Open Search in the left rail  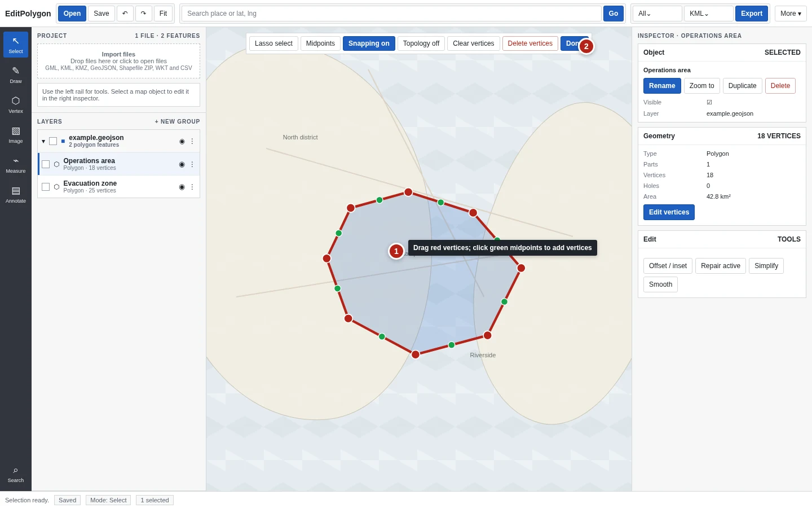(x=16, y=474)
